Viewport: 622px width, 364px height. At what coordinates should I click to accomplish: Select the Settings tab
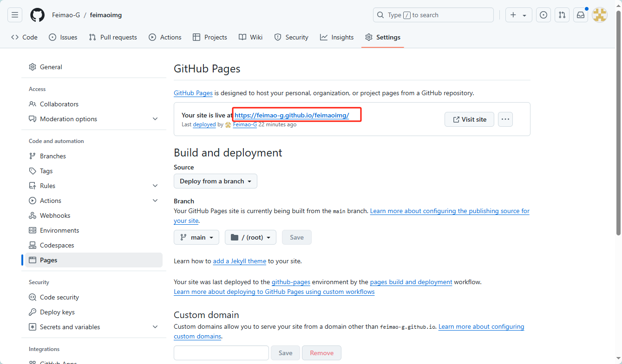[383, 37]
